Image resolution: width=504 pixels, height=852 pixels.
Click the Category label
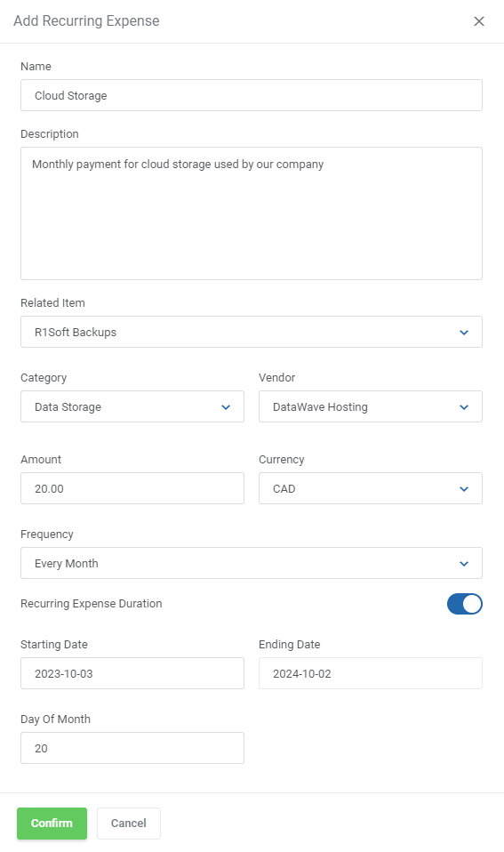pyautogui.click(x=44, y=378)
